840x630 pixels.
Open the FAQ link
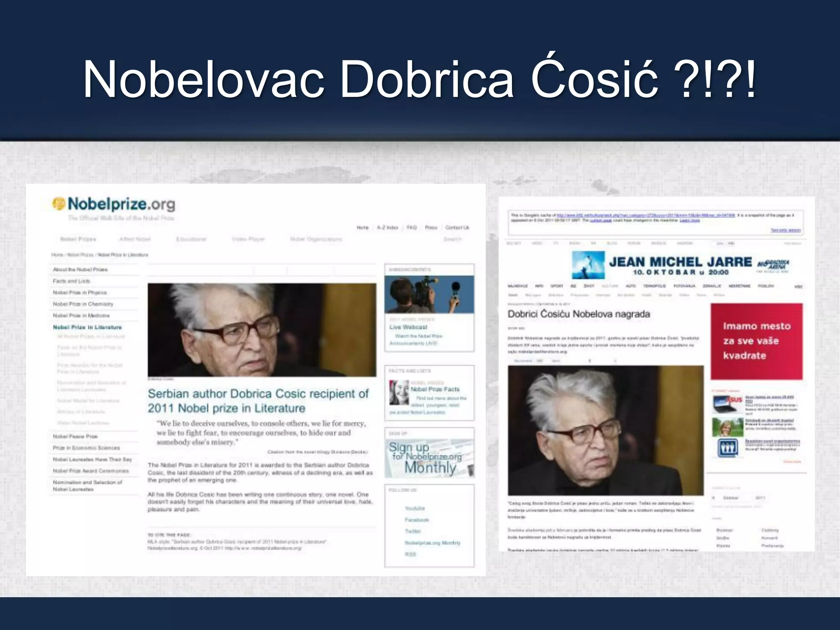[x=412, y=228]
